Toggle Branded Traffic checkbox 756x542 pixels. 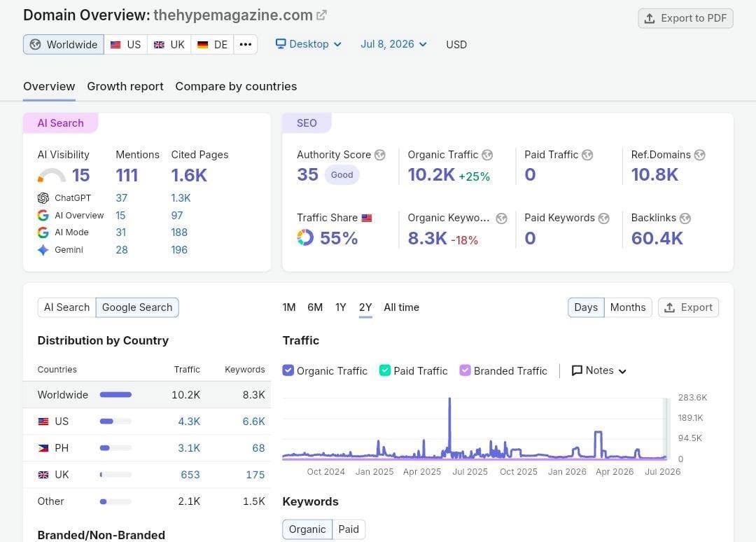tap(465, 370)
